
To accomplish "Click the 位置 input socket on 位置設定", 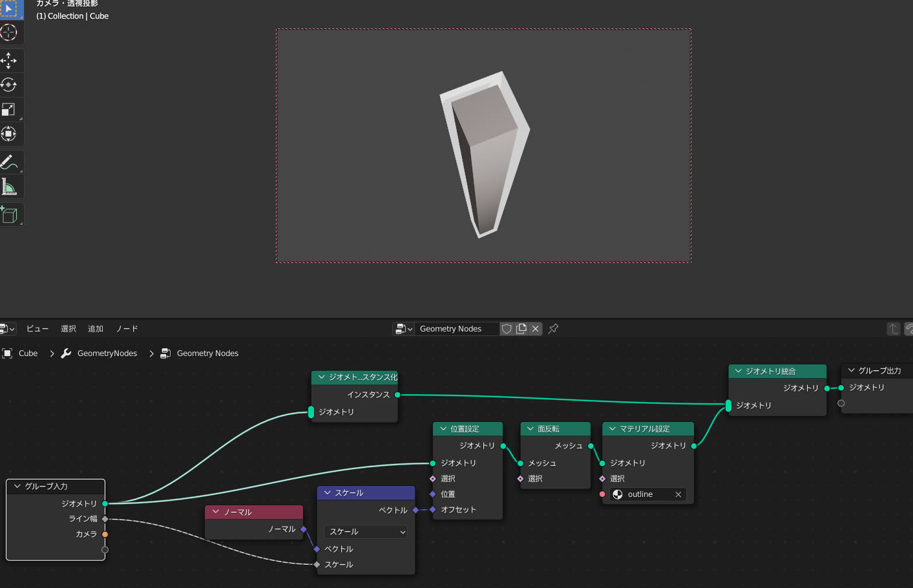I will 432,494.
